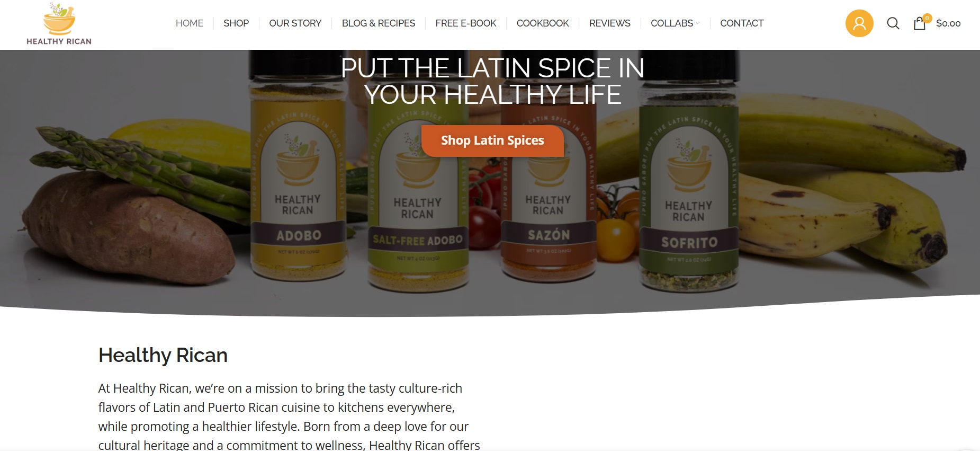Select the Free E-Book link
This screenshot has height=451, width=980.
[466, 23]
